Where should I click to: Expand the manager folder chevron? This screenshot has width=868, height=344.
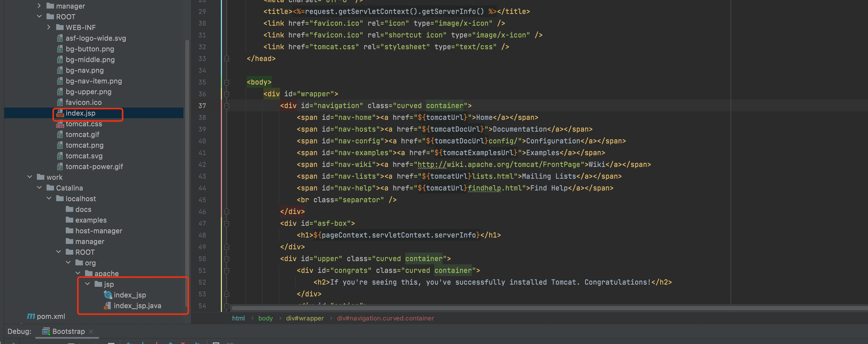point(39,6)
